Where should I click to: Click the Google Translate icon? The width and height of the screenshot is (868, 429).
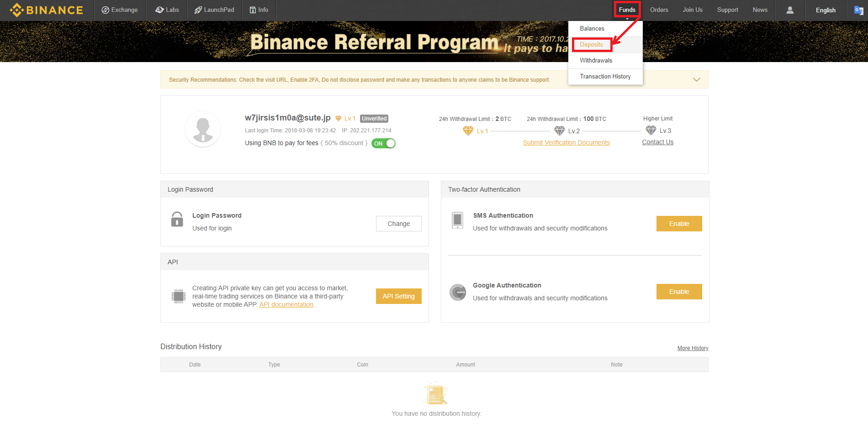pyautogui.click(x=858, y=10)
